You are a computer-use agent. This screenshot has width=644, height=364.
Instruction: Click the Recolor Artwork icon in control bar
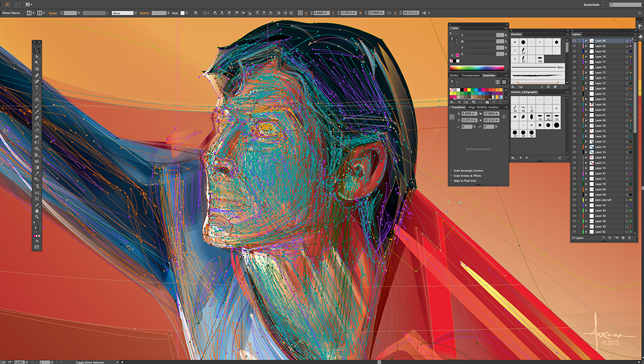click(x=195, y=13)
